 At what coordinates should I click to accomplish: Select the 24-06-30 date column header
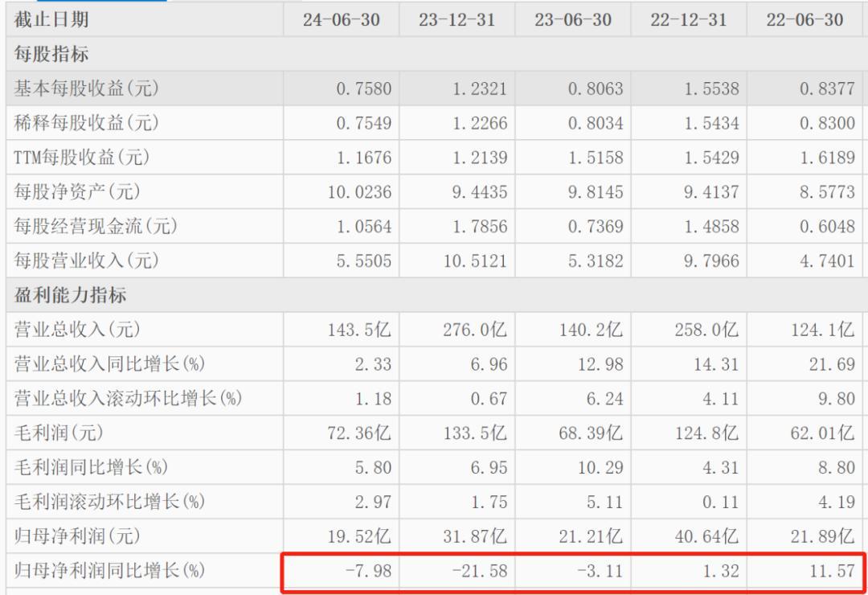point(341,20)
